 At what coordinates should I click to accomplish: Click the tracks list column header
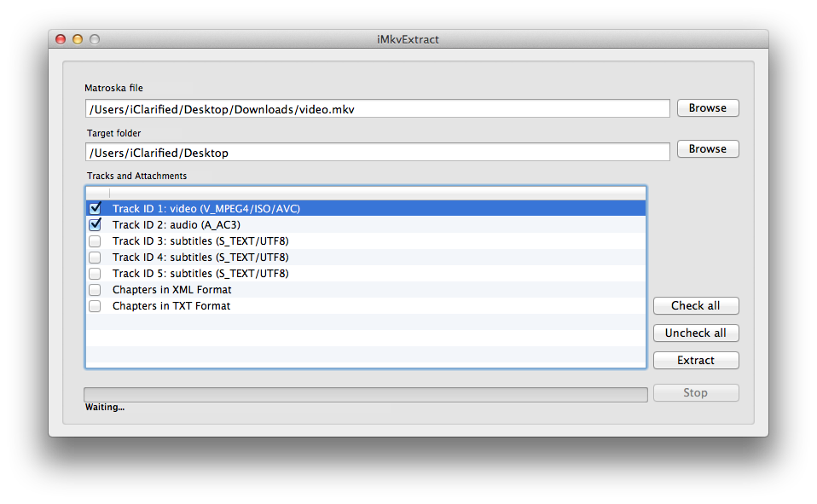[x=365, y=193]
